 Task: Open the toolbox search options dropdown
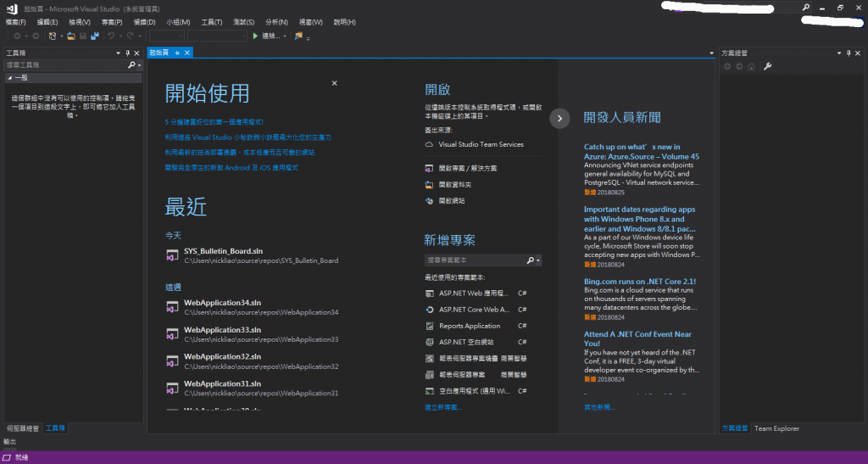pos(140,64)
